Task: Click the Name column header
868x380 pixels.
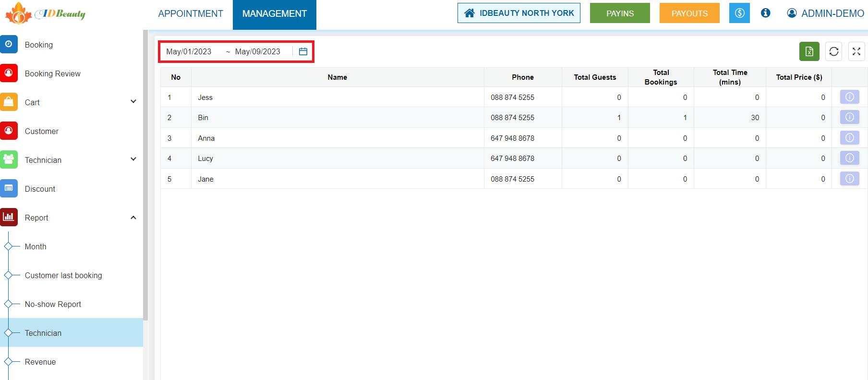Action: tap(338, 77)
